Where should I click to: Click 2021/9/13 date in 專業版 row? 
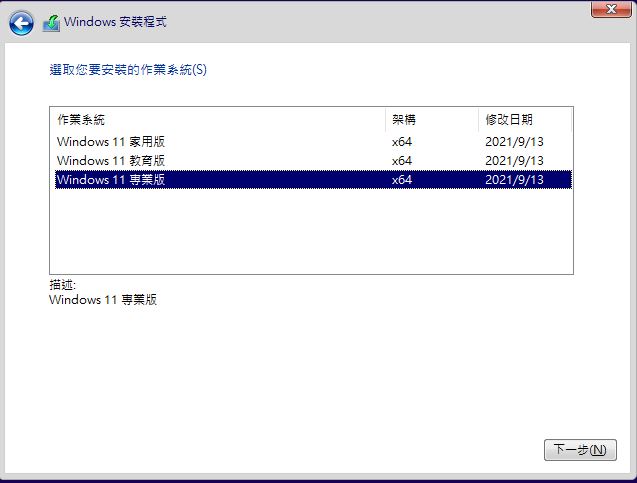point(514,180)
